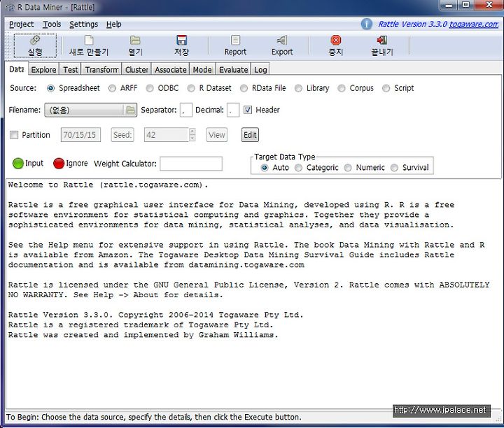The image size is (504, 428).
Task: Select R Dataset source option
Action: [x=191, y=88]
